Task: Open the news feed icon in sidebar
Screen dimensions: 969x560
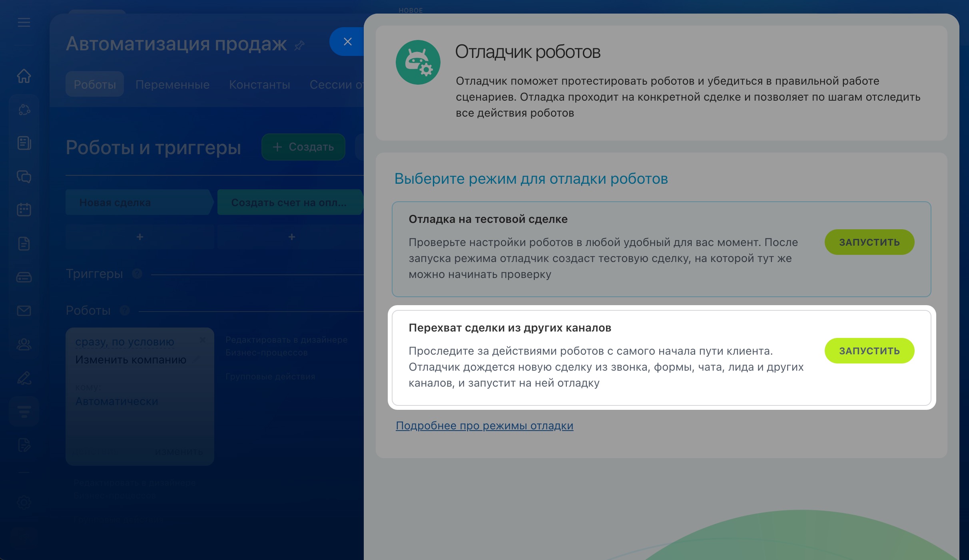Action: pos(24,143)
